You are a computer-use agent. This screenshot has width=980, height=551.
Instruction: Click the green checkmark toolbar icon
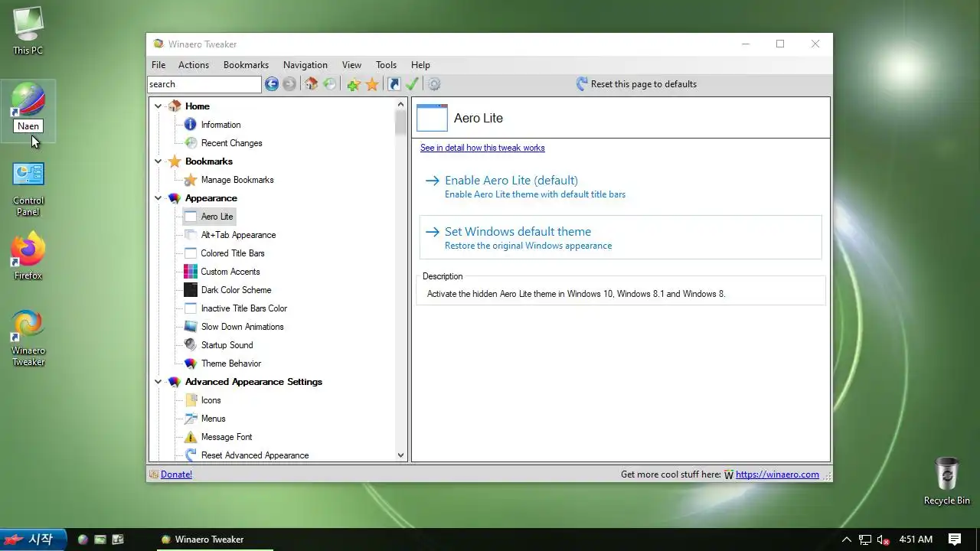(412, 84)
